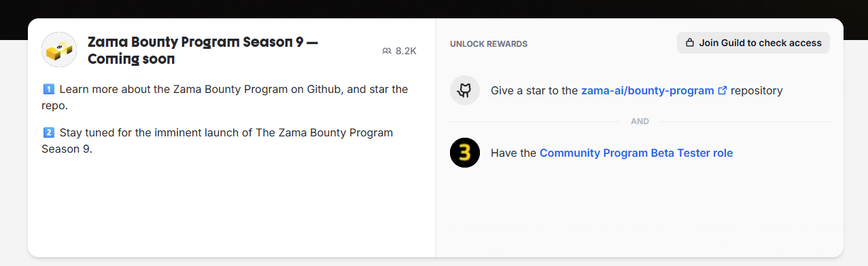Click the AND divider between requirements
This screenshot has height=266, width=868.
coord(640,121)
